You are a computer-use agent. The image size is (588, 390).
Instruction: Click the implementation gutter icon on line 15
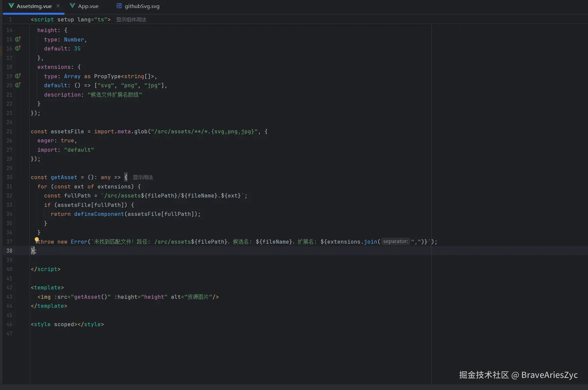click(x=18, y=39)
